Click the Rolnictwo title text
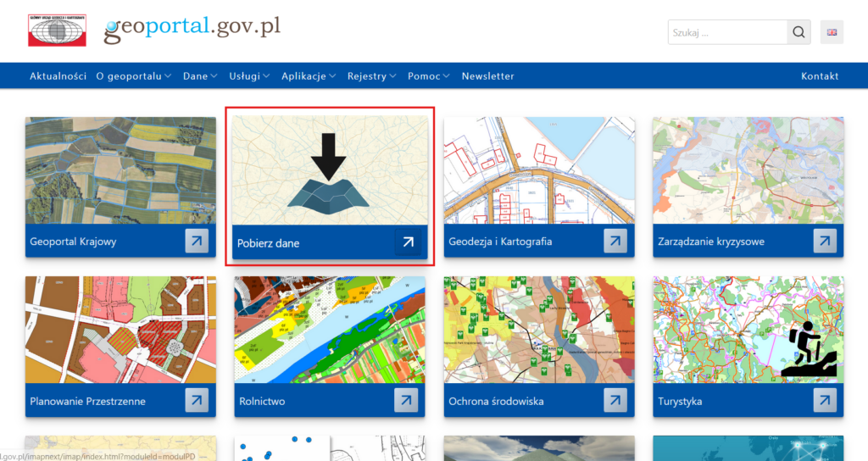The height and width of the screenshot is (461, 868). click(x=263, y=401)
